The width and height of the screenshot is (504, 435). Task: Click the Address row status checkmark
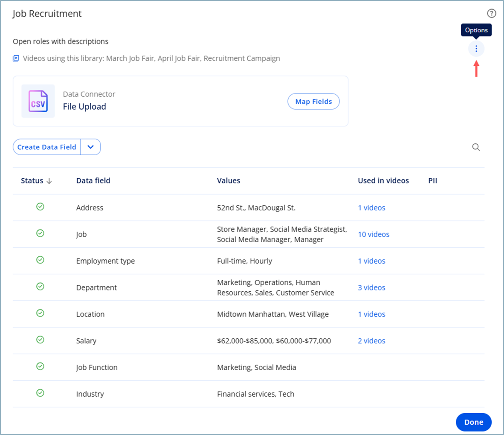click(x=40, y=207)
